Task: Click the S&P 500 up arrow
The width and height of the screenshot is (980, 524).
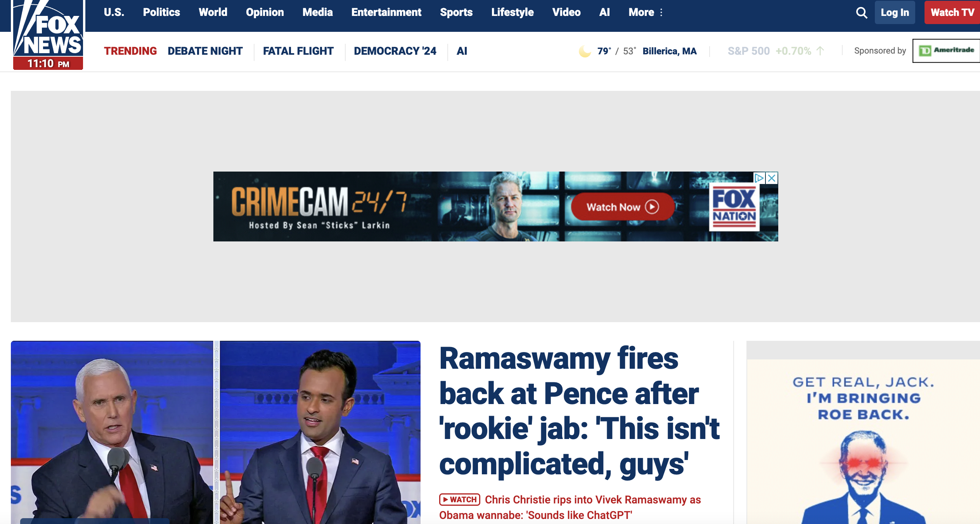Action: pos(820,51)
